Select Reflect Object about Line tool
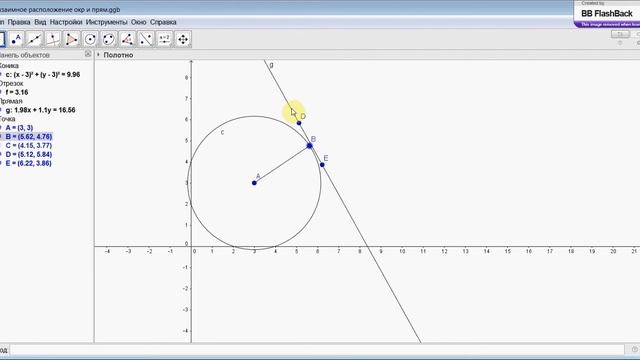Viewport: 640px width, 360px height. click(146, 39)
